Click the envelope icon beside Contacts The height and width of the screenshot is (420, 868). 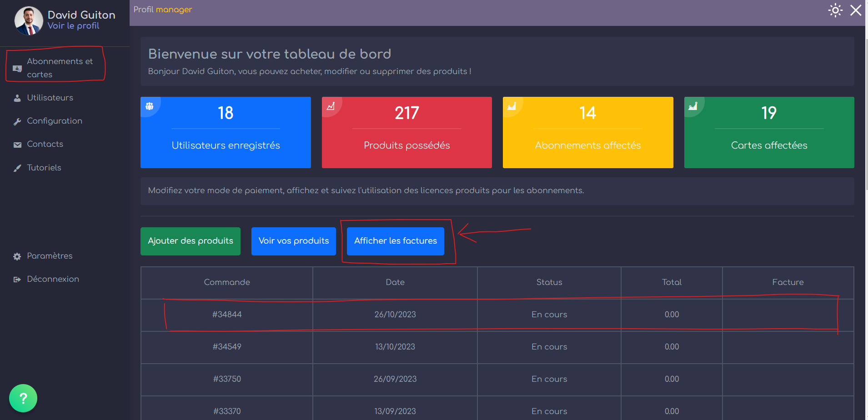click(17, 145)
